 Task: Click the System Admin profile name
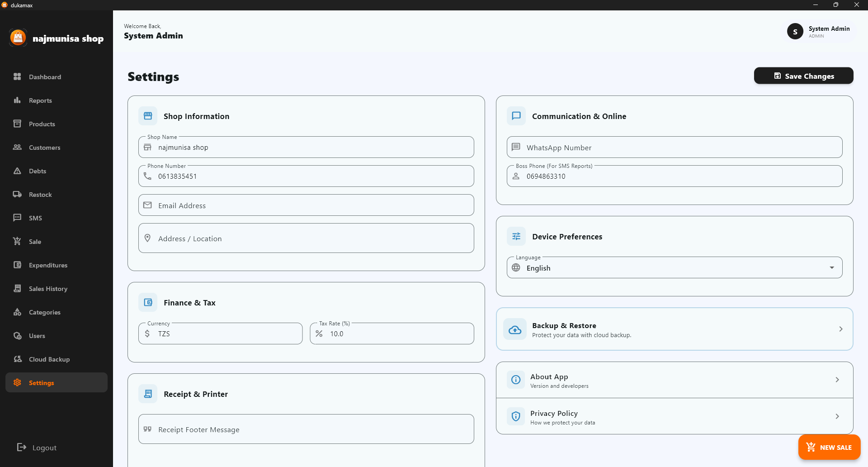829,29
